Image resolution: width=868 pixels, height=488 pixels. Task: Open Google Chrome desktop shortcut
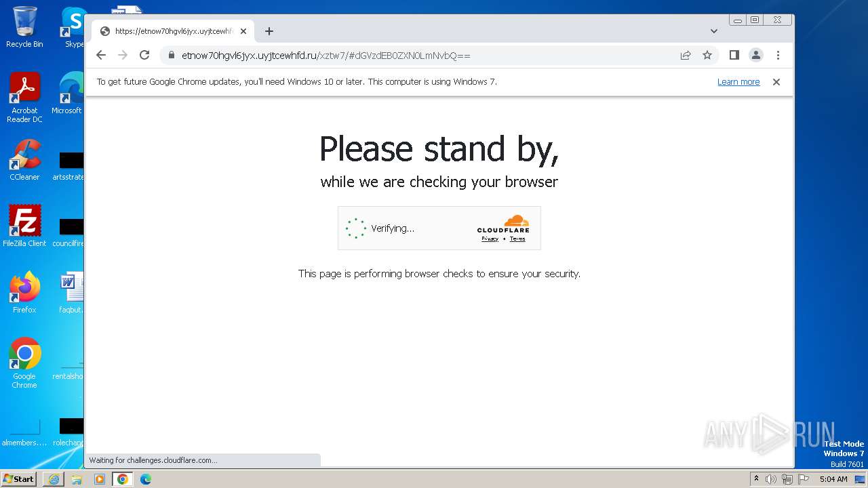tap(24, 363)
